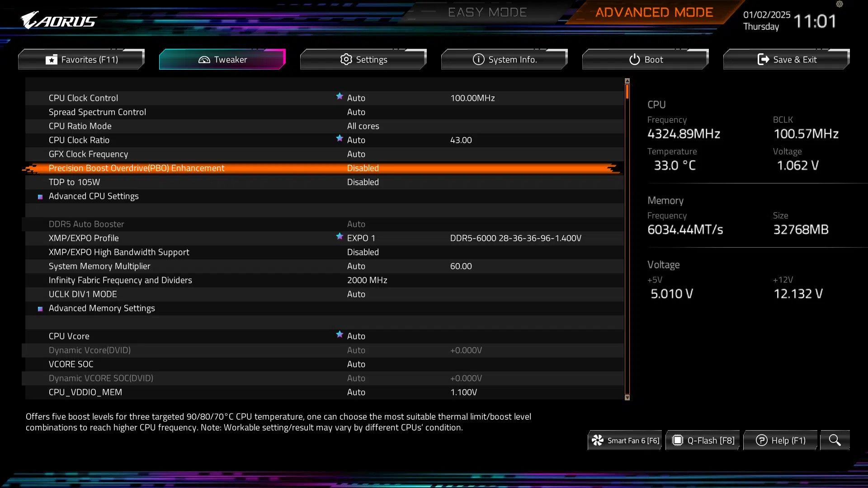This screenshot has height=488, width=868.
Task: Select the CPU_VDDIO_MEM label
Action: tap(85, 392)
